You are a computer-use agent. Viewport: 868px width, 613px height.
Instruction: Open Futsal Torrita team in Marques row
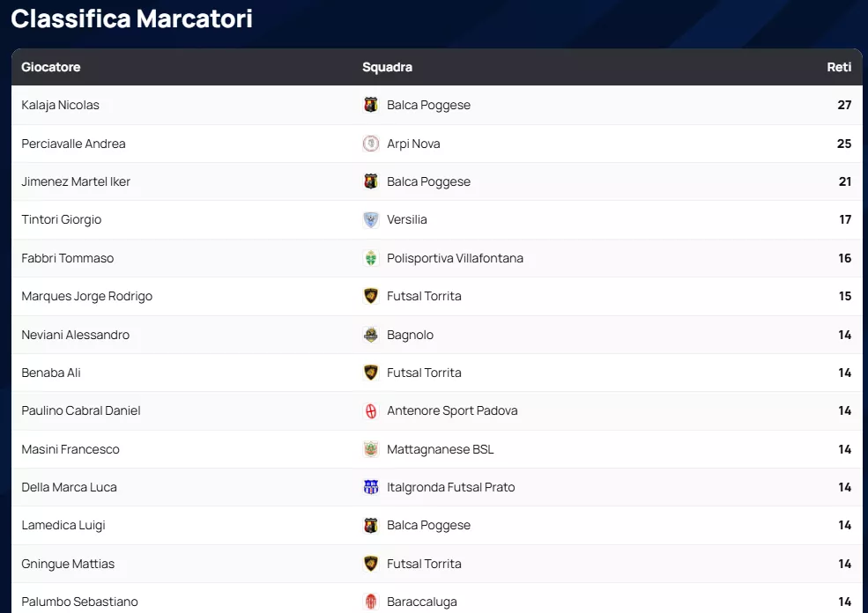424,296
